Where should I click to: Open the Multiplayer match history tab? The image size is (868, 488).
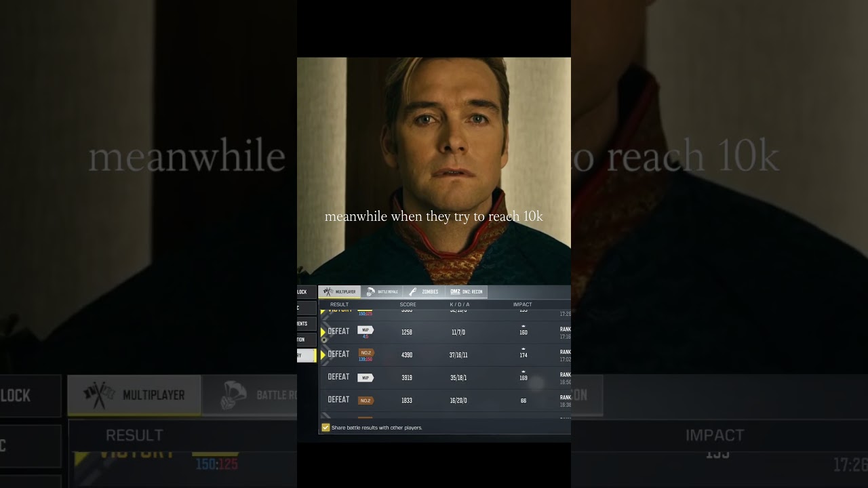pyautogui.click(x=340, y=291)
